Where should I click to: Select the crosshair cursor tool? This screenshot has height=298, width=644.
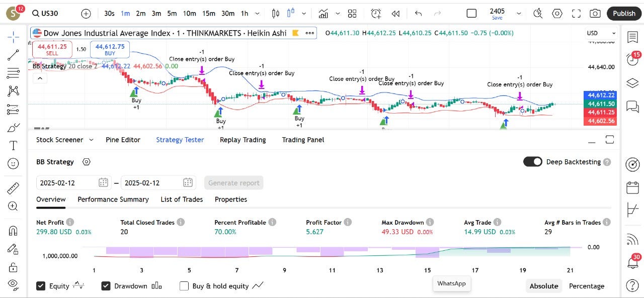coord(14,36)
